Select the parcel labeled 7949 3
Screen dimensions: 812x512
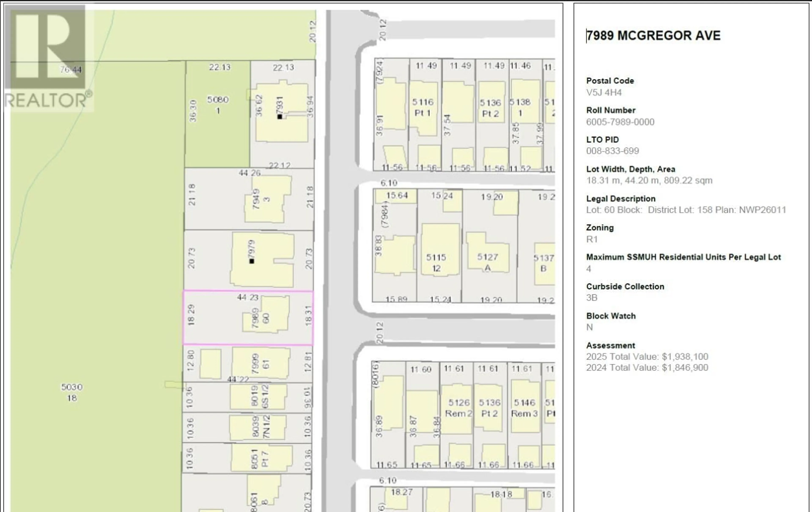click(249, 199)
